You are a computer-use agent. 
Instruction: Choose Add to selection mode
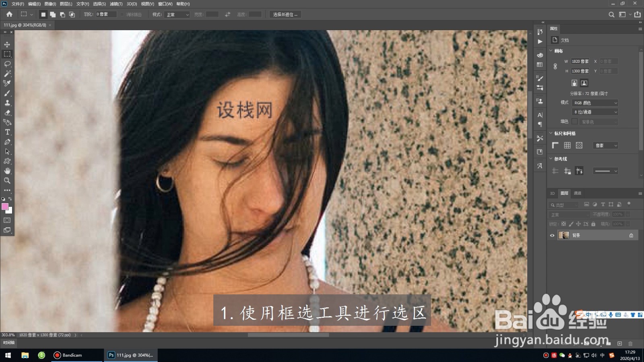[53, 14]
